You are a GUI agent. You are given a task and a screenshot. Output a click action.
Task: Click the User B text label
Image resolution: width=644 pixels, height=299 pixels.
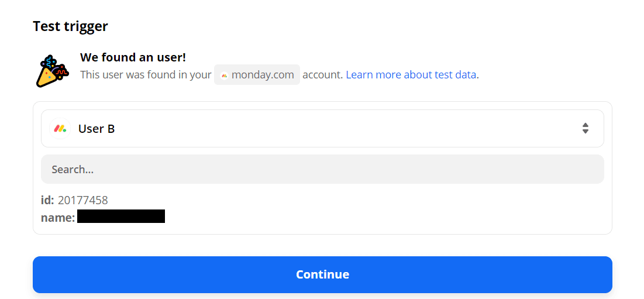pos(97,129)
